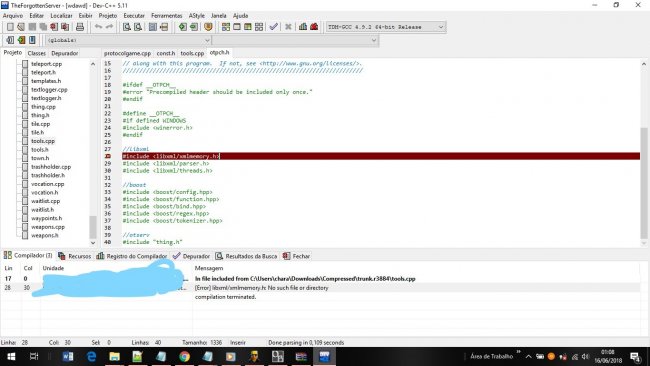
Task: Click the Find (magnifier) toolbar icon
Action: click(127, 27)
